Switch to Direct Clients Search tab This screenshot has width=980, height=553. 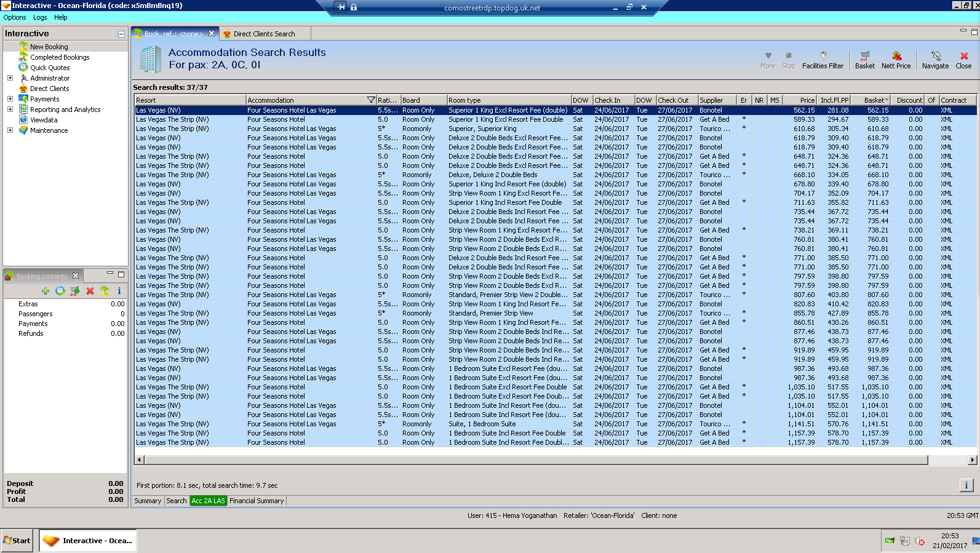point(264,34)
